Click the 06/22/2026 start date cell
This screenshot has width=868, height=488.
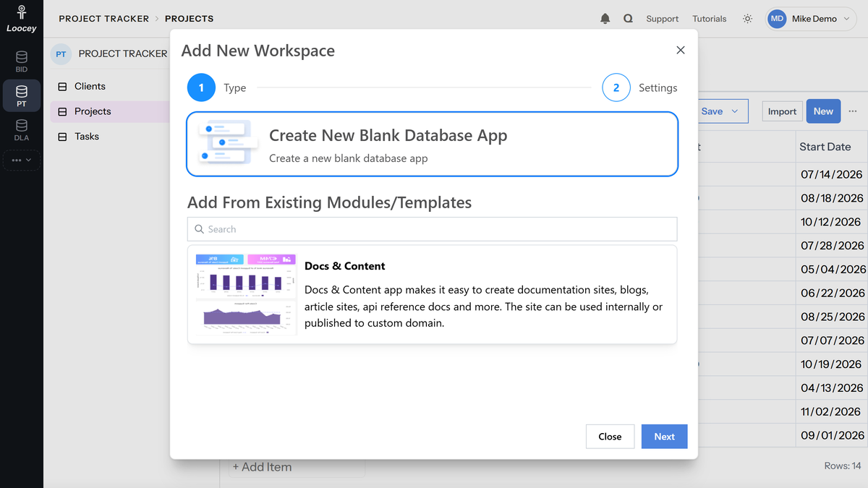(x=832, y=293)
